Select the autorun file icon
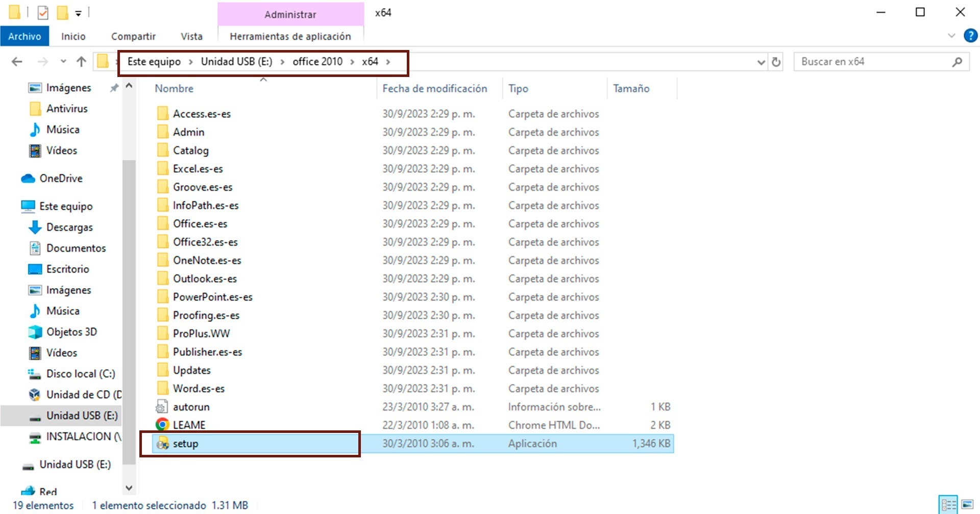 click(x=162, y=407)
